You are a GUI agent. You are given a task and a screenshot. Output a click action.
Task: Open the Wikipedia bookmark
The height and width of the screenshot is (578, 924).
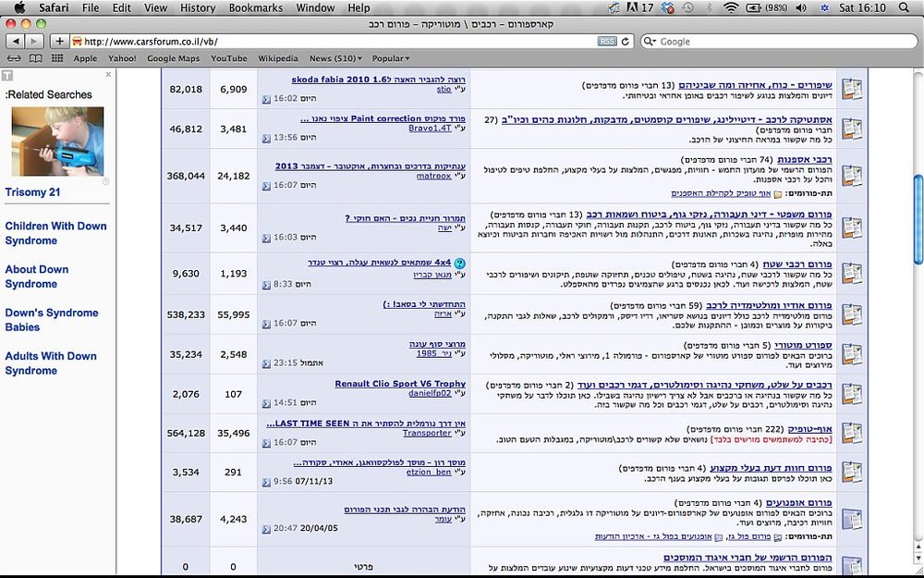(x=278, y=58)
